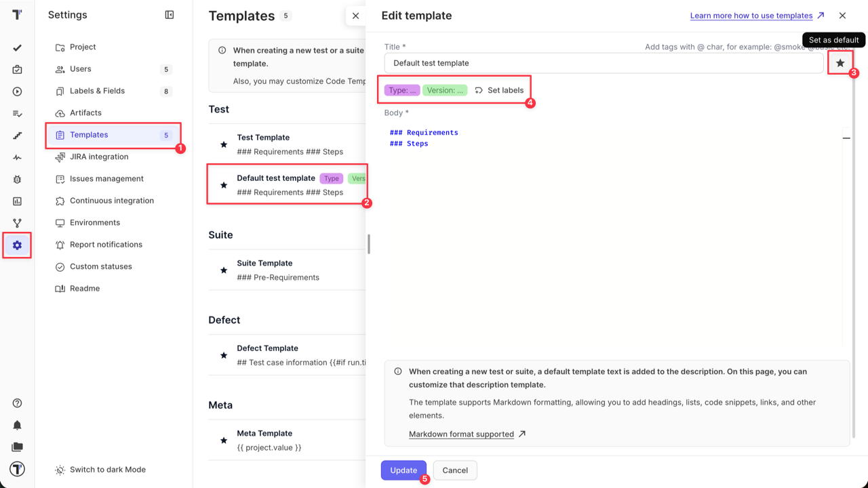Open Set labels selector

[x=499, y=90]
